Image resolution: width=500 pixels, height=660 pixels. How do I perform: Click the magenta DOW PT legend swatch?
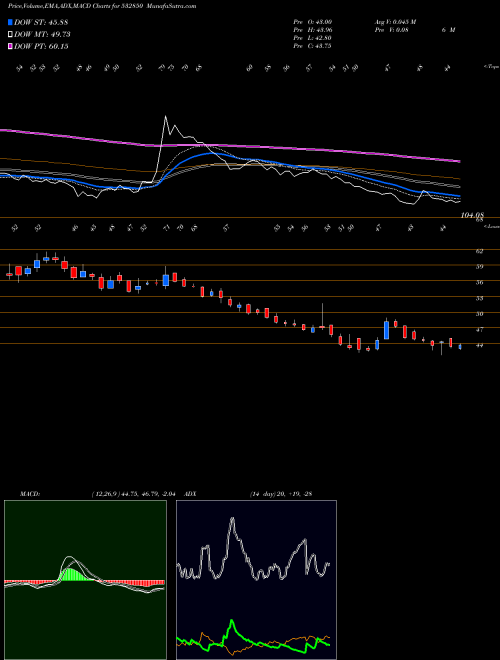(x=11, y=46)
